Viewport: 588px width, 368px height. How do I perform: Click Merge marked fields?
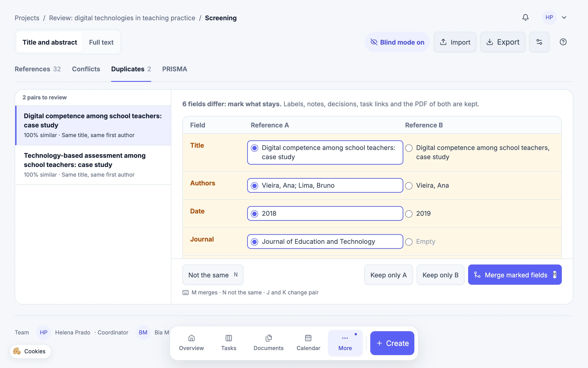pos(515,275)
